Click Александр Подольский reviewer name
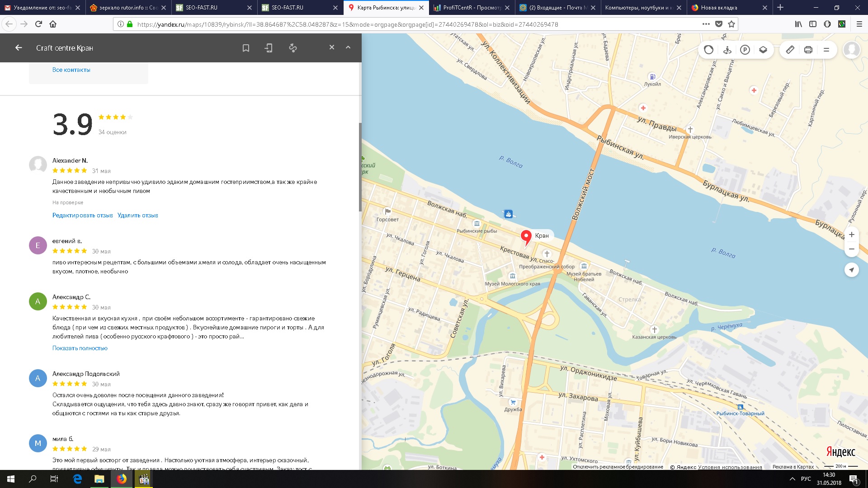This screenshot has height=488, width=868. coord(86,374)
